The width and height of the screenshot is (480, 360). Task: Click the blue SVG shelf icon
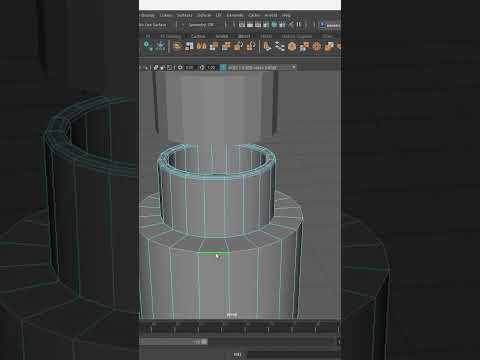[160, 46]
